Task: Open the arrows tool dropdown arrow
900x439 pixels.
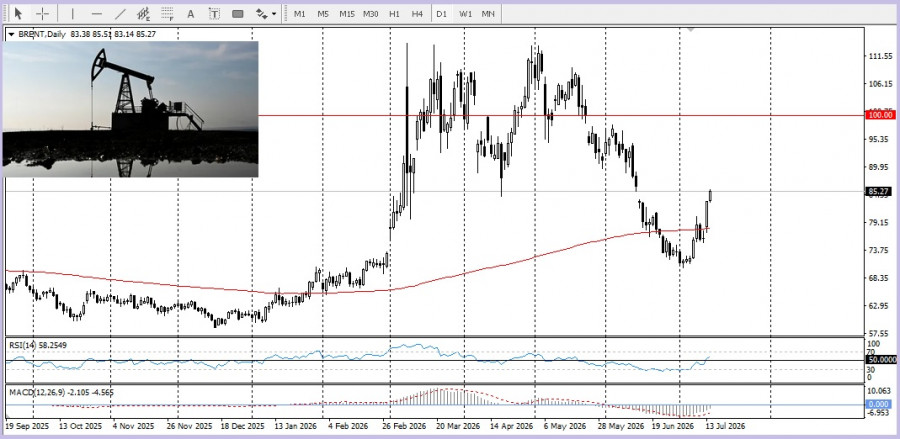Action: click(x=274, y=14)
